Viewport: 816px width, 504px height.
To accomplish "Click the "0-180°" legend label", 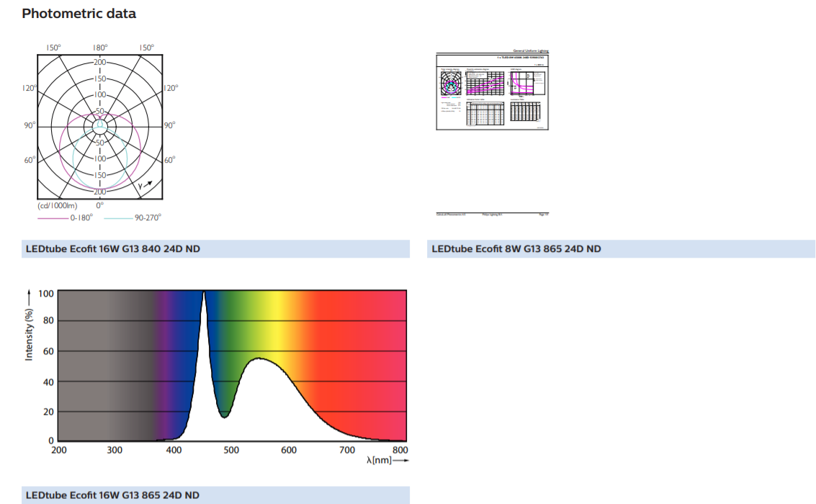I will coord(81,218).
